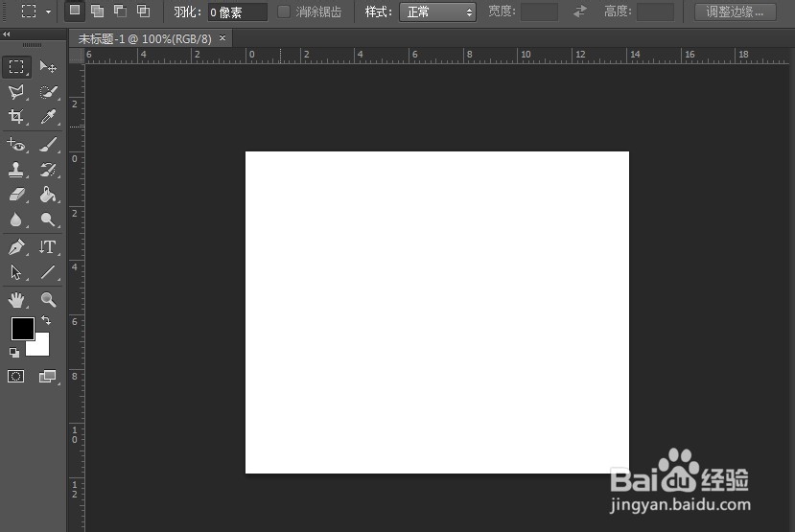This screenshot has width=795, height=532.
Task: Select the Line tool
Action: [x=48, y=272]
